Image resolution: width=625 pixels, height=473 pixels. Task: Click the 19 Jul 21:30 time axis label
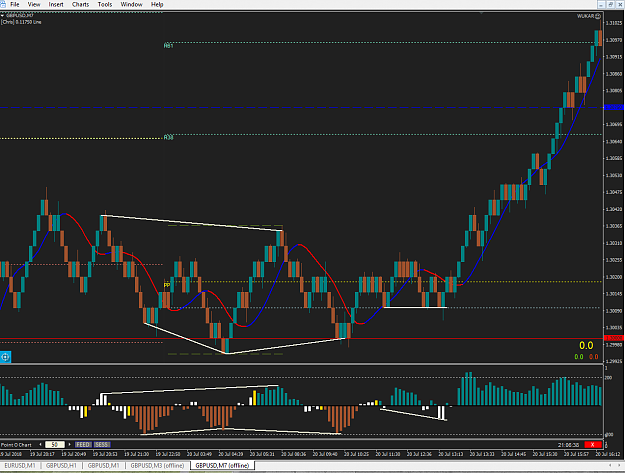136,454
